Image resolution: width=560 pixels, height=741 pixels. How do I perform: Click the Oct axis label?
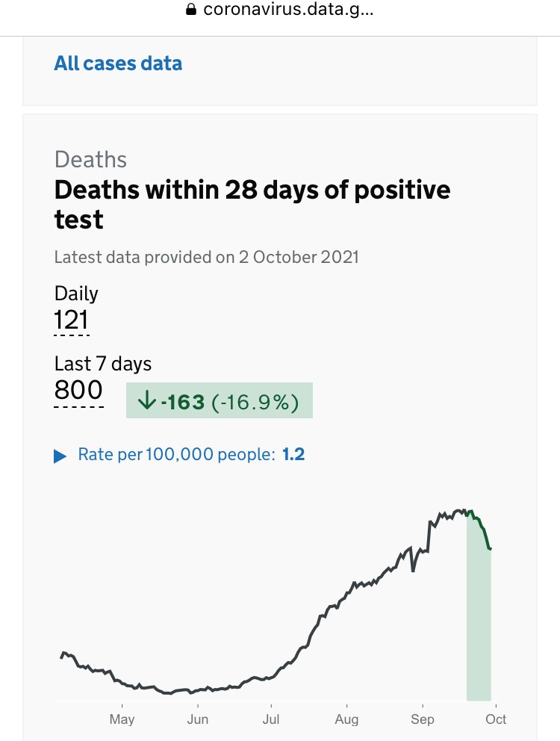(496, 719)
